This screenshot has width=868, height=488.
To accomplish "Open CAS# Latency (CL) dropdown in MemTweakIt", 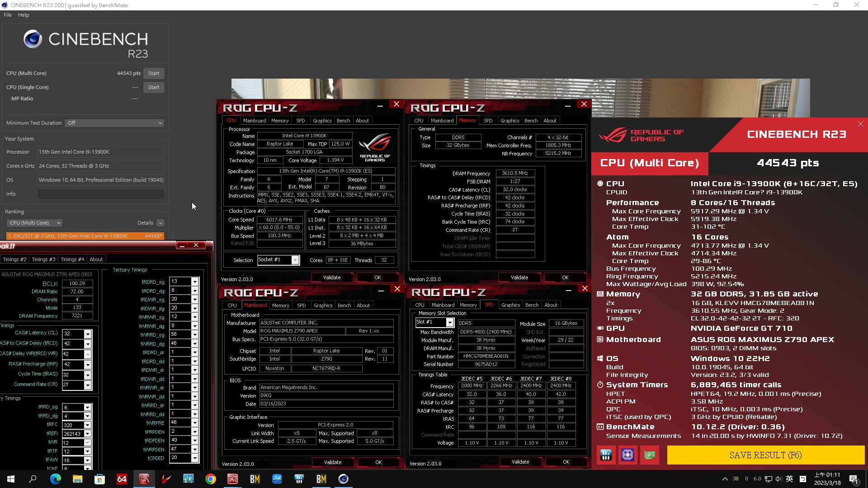I will (x=88, y=333).
